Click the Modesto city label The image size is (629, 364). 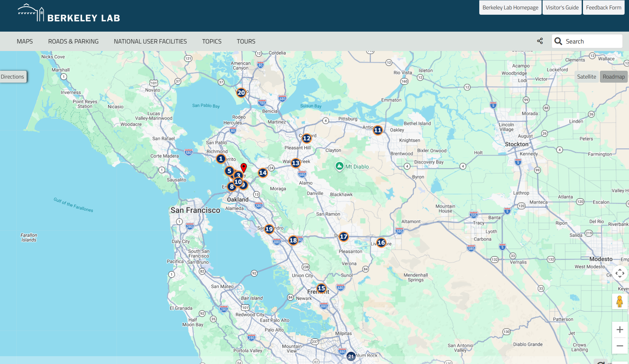pyautogui.click(x=601, y=259)
